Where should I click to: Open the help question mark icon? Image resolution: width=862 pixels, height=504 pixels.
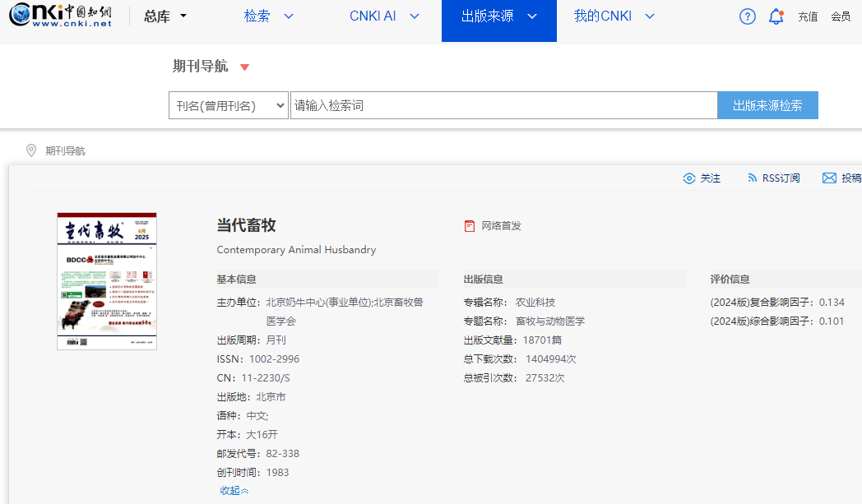(x=747, y=16)
